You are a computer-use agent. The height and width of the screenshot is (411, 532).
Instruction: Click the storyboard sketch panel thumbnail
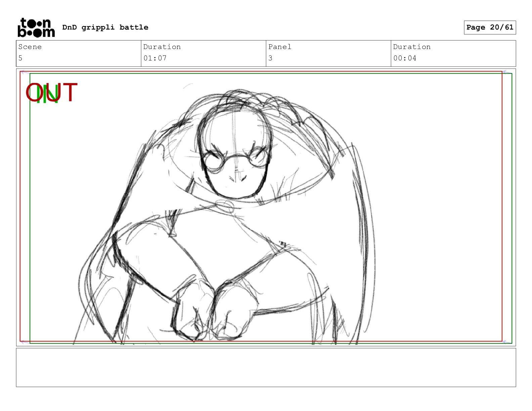point(266,208)
